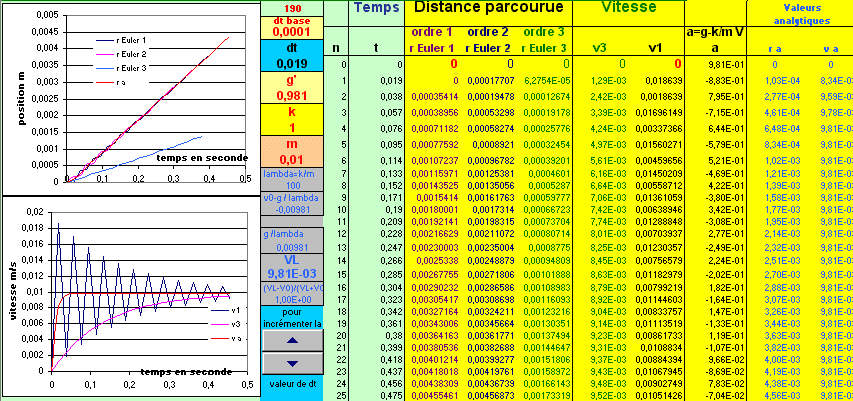The width and height of the screenshot is (853, 401).
Task: Click the 'vitesse m/s' axis title
Action: pyautogui.click(x=14, y=292)
